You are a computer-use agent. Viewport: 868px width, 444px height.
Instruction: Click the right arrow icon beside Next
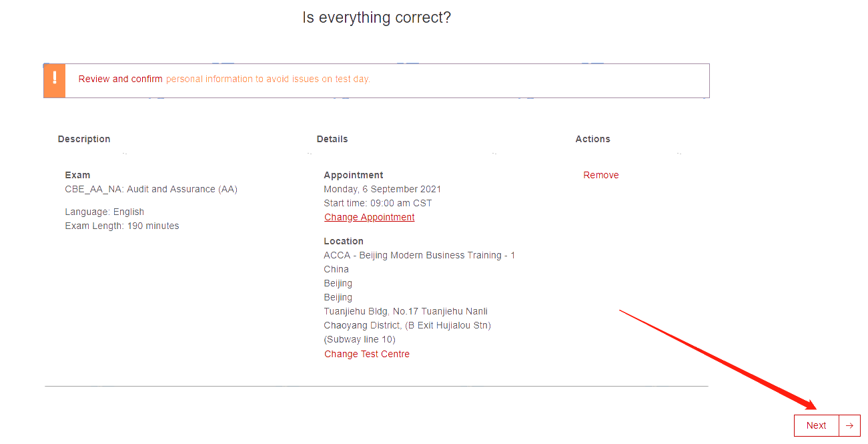(849, 425)
